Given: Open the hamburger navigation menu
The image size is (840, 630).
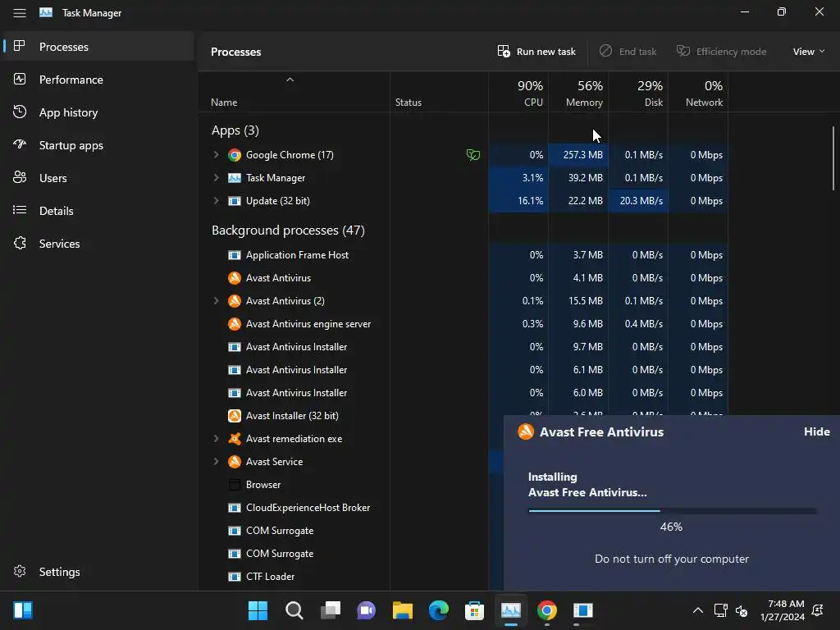Looking at the screenshot, I should 20,13.
